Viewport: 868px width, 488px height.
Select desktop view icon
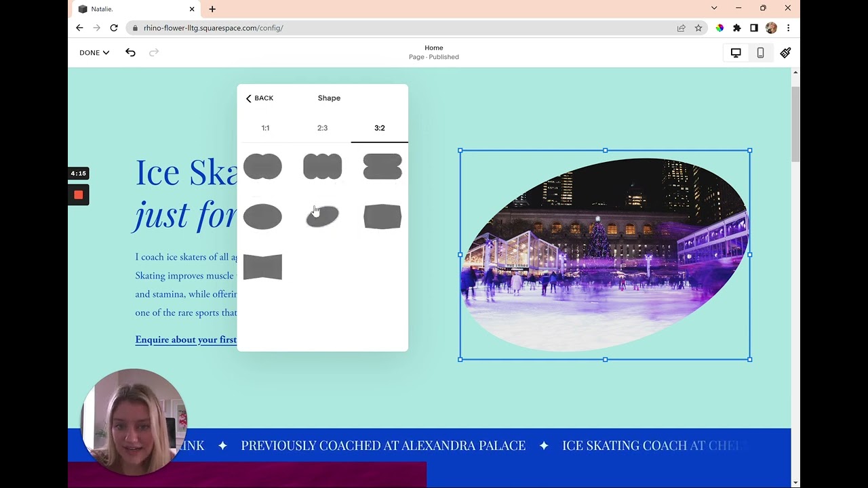point(736,53)
